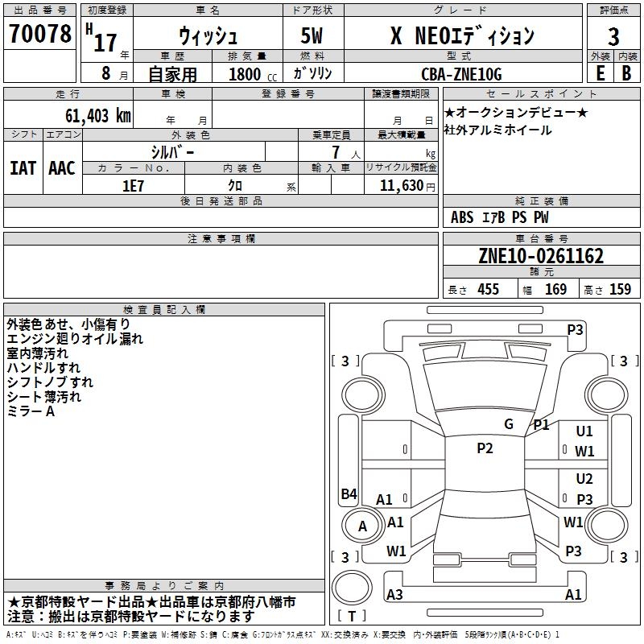Click U2 dent mark on diagram
Viewport: 644px width, 644px height.
tap(584, 479)
